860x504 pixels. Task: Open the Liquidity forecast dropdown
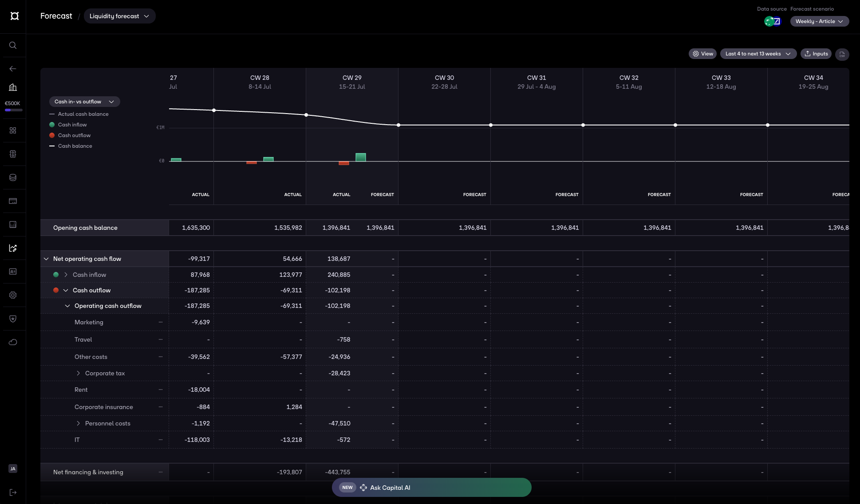119,16
